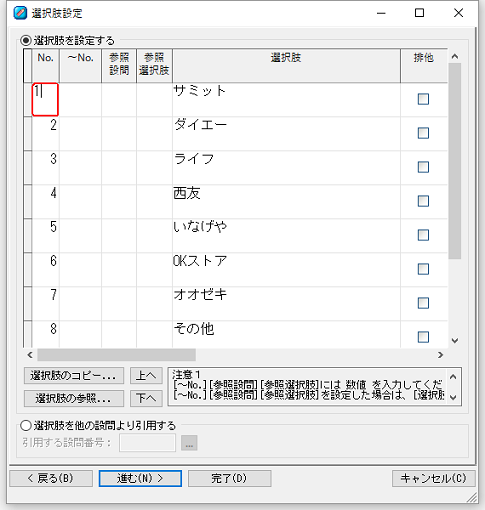Click the No. 6 cell
The height and width of the screenshot is (510, 485).
tap(46, 269)
